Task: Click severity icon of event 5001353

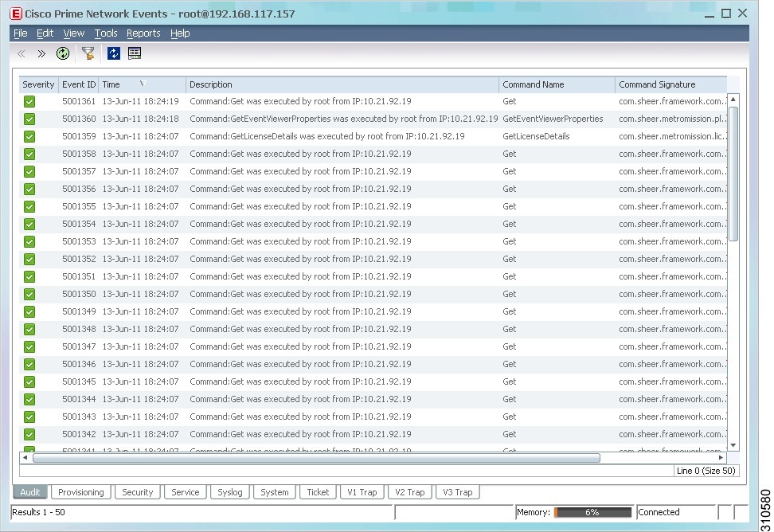Action: tap(29, 242)
